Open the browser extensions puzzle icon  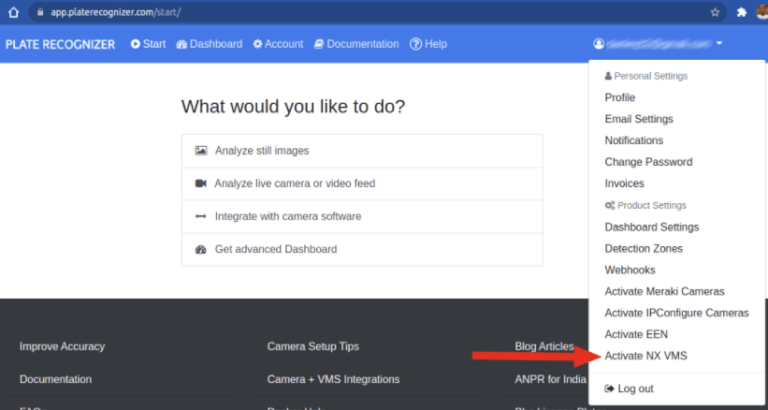pos(742,12)
